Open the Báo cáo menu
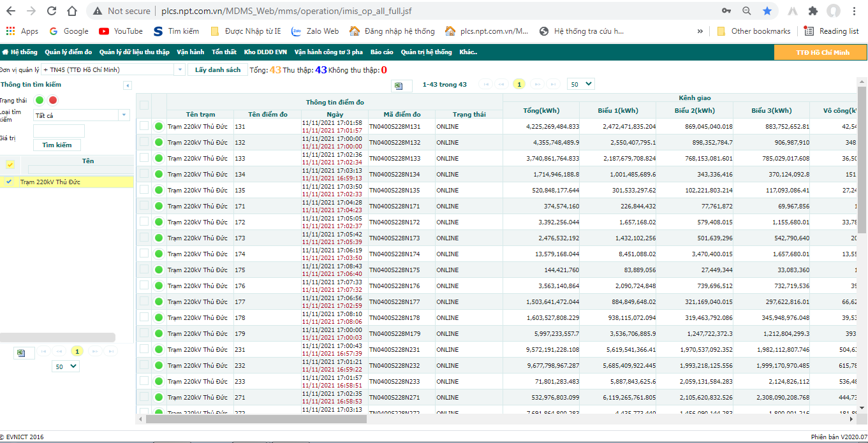 click(381, 52)
